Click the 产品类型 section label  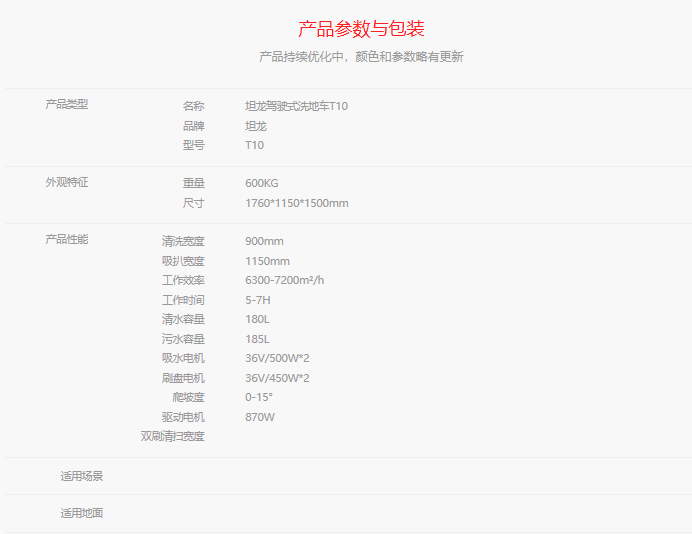(x=67, y=105)
